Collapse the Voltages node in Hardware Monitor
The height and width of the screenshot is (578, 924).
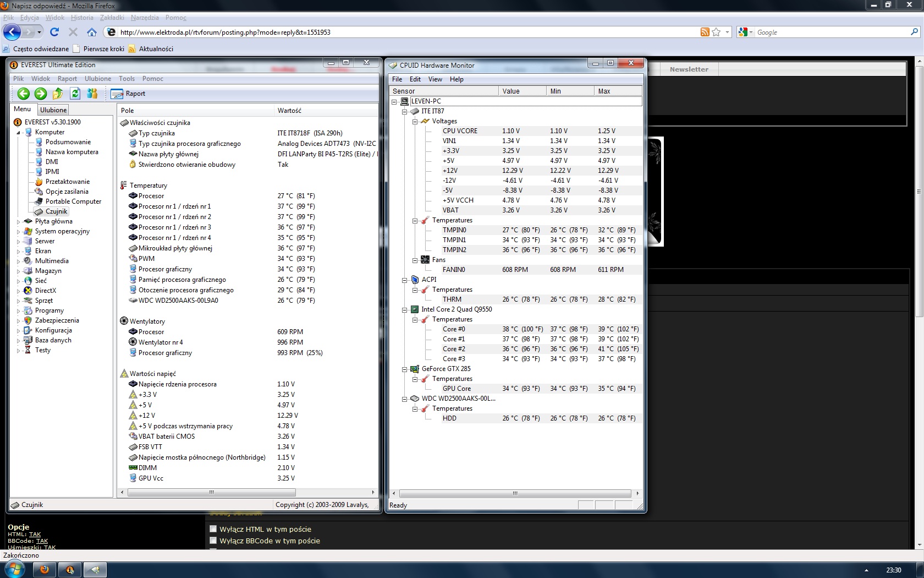pos(415,122)
